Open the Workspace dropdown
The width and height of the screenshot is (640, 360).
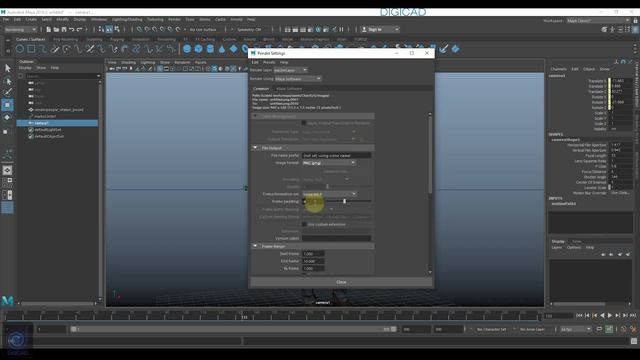pyautogui.click(x=598, y=20)
